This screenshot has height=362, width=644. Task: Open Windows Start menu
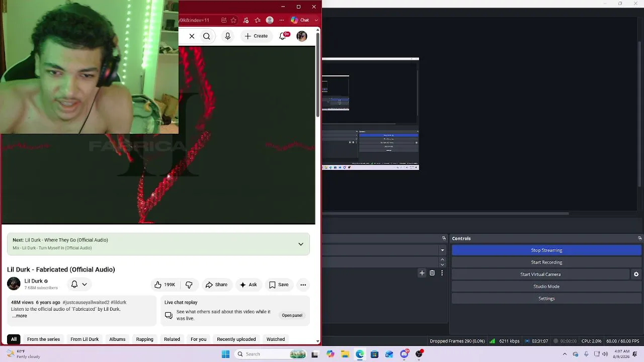(x=225, y=354)
